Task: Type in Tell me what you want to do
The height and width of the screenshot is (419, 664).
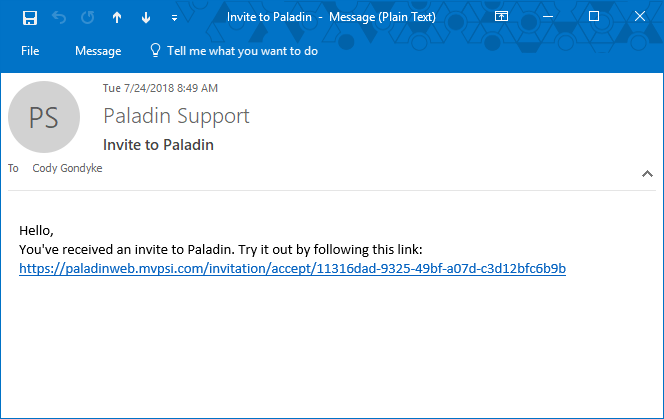Action: (242, 51)
